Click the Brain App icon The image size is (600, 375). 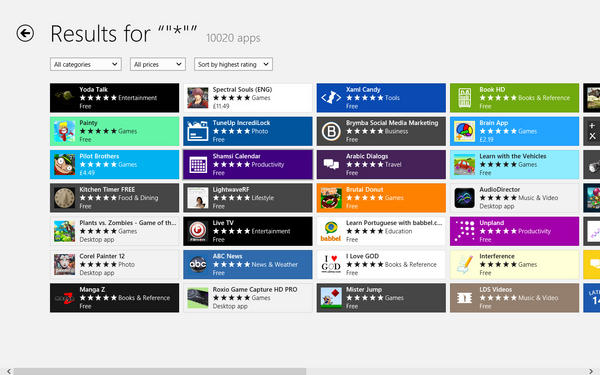(x=465, y=131)
